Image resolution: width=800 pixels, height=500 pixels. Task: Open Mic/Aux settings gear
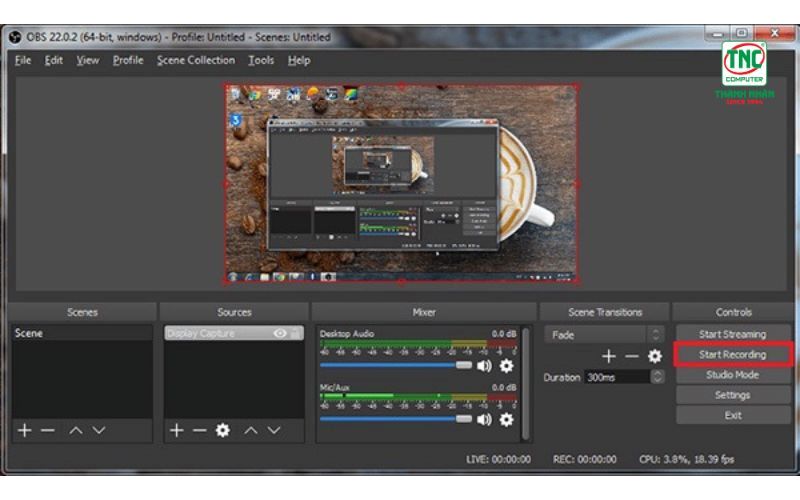[x=506, y=419]
